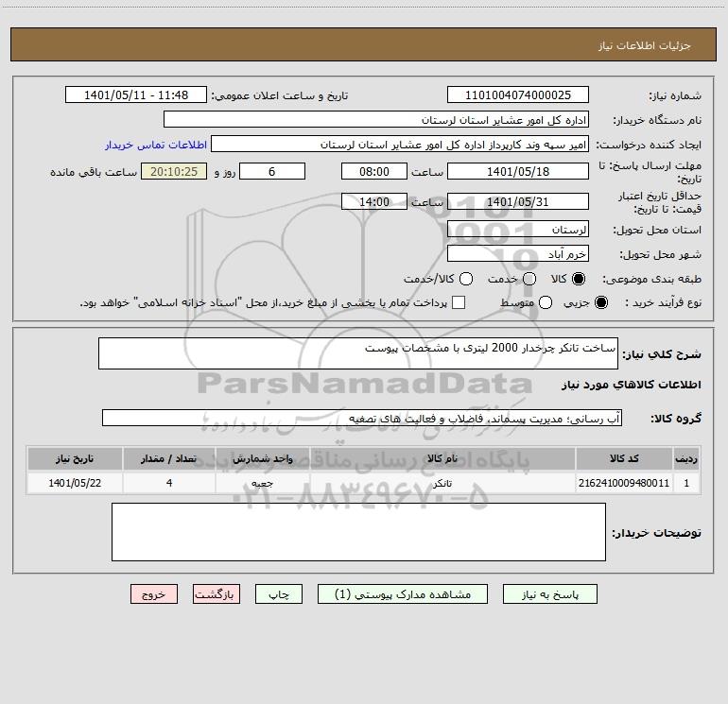Click the تاریخ نیاز column header

point(75,458)
